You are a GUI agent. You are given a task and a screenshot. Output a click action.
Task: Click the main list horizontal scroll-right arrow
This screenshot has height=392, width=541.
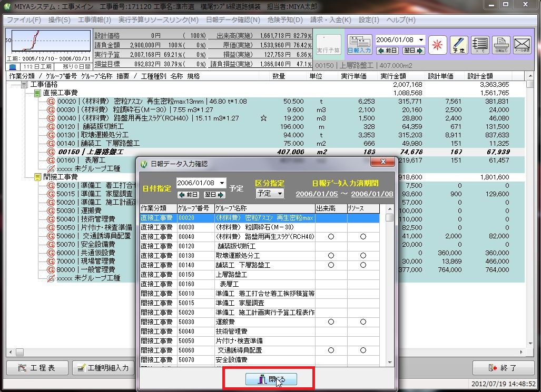521,352
